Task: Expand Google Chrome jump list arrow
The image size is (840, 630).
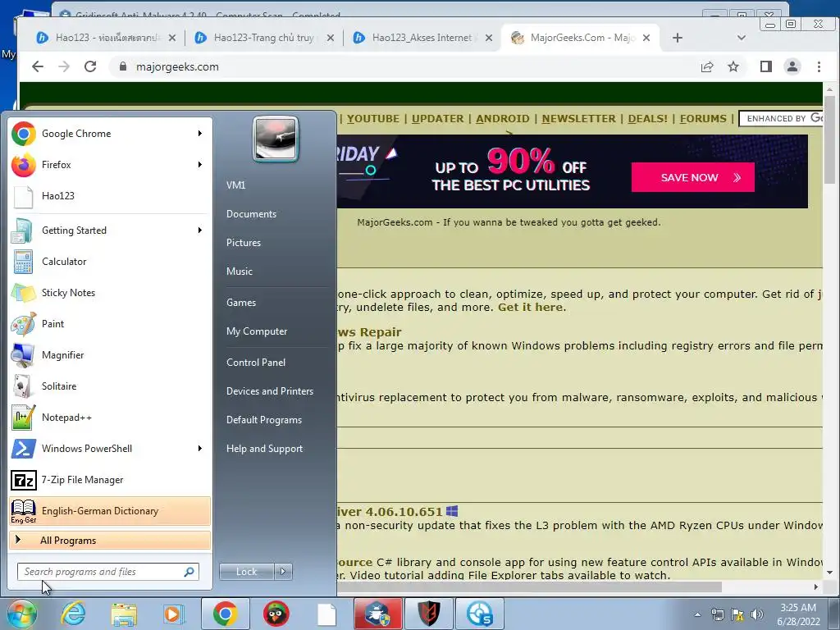Action: [x=200, y=134]
